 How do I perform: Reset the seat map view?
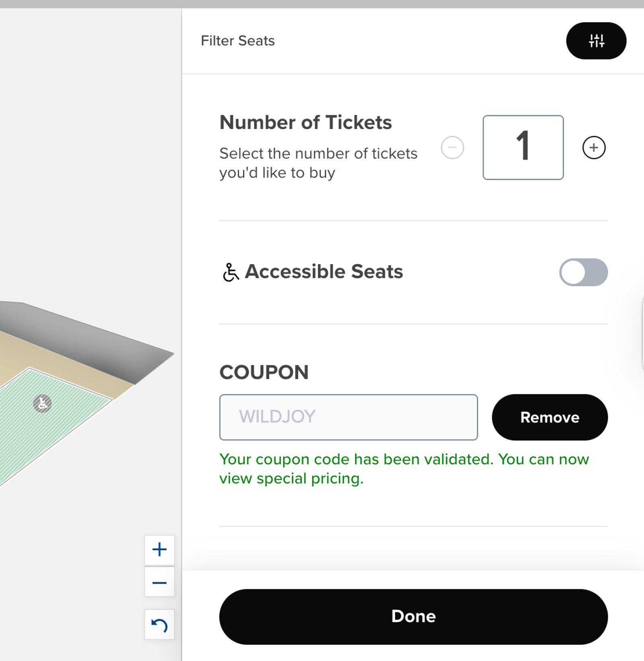point(159,625)
